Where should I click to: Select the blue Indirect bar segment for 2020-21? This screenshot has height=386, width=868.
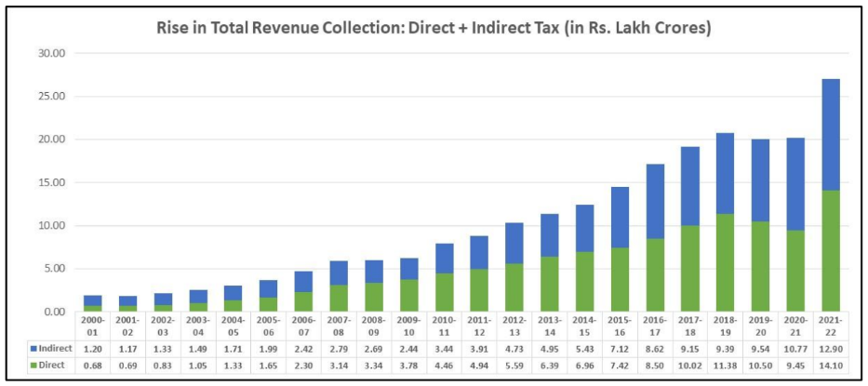point(795,184)
